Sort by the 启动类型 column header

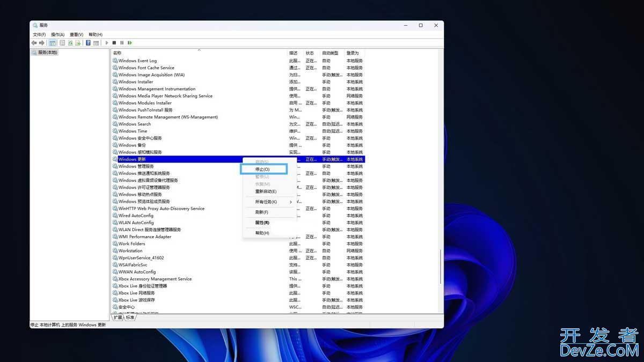(x=332, y=53)
